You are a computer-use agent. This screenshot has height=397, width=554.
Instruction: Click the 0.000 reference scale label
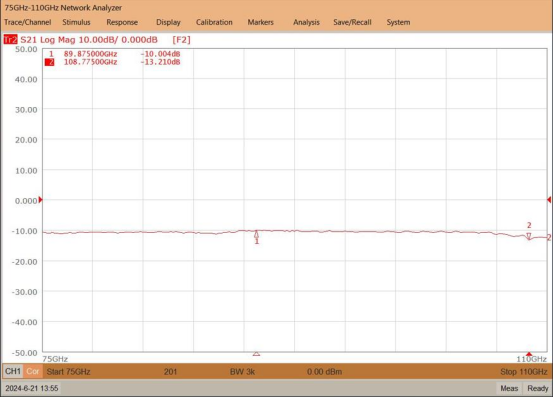(x=26, y=201)
